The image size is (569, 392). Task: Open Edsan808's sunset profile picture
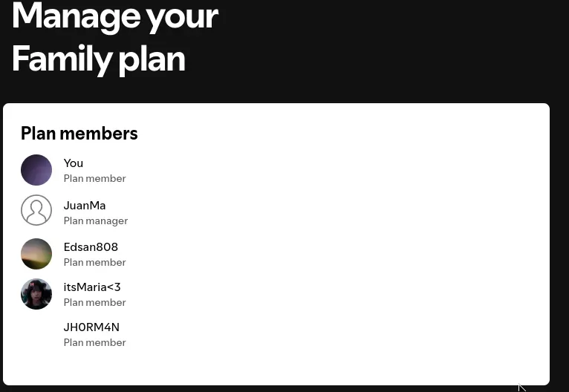tap(36, 254)
